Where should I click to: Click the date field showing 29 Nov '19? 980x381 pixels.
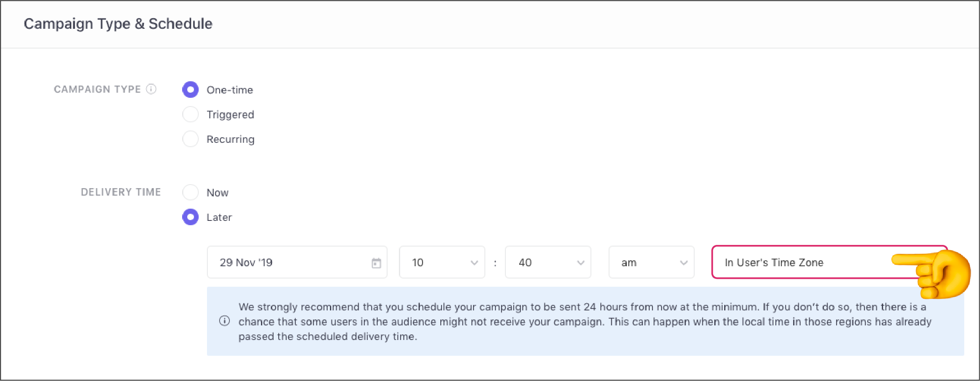pos(276,262)
